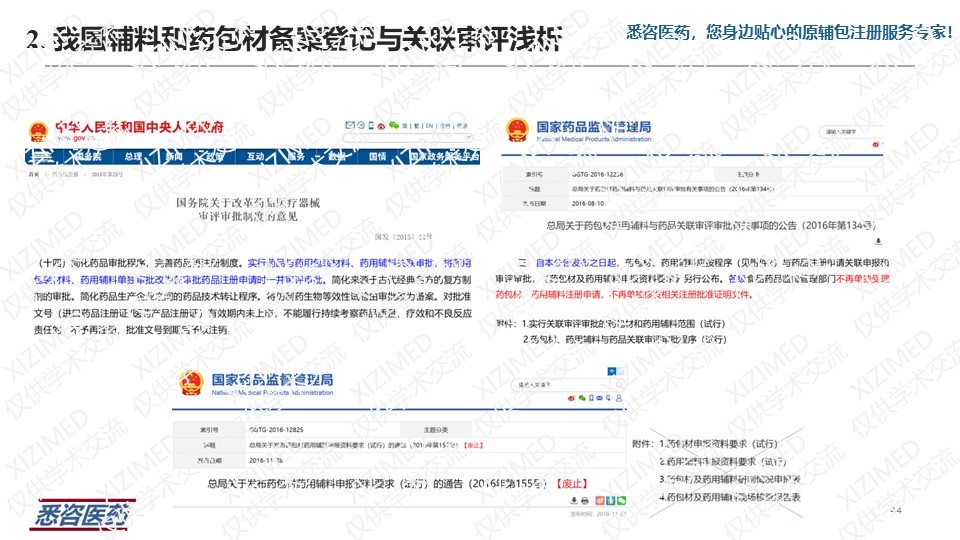Image resolution: width=960 pixels, height=540 pixels.
Task: Click the download icon under 2016年第134号 title
Action: coord(878,241)
